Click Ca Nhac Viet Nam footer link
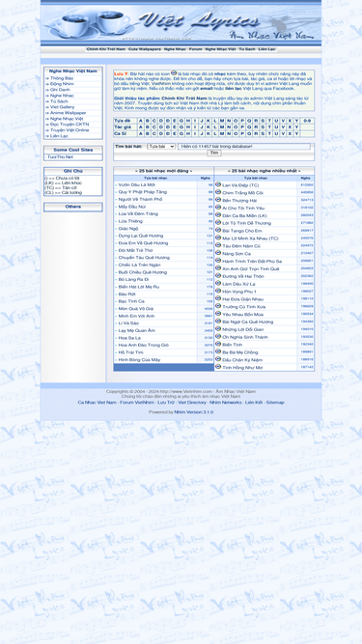This screenshot has width=362, height=644. coord(97,403)
